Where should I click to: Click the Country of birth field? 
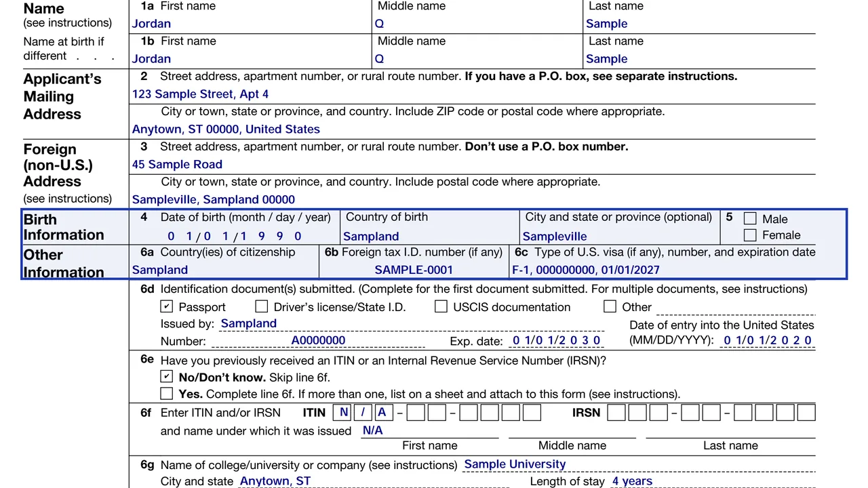coord(430,237)
